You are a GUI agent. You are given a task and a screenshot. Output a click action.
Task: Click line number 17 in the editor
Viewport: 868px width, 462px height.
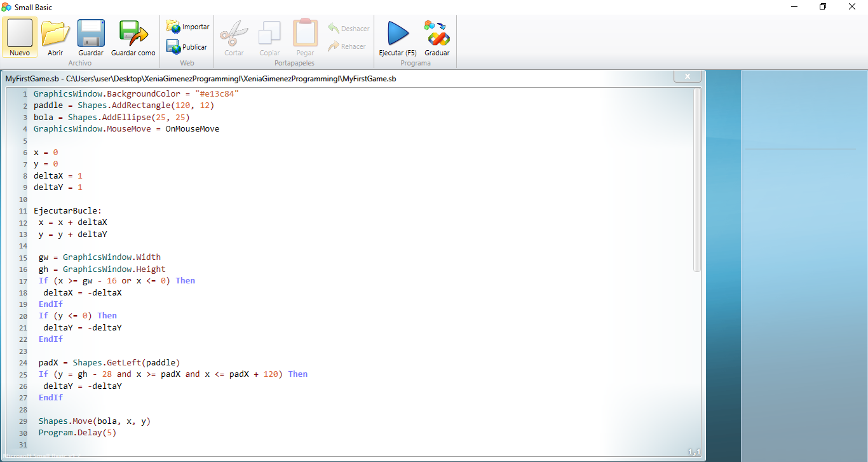pyautogui.click(x=23, y=280)
